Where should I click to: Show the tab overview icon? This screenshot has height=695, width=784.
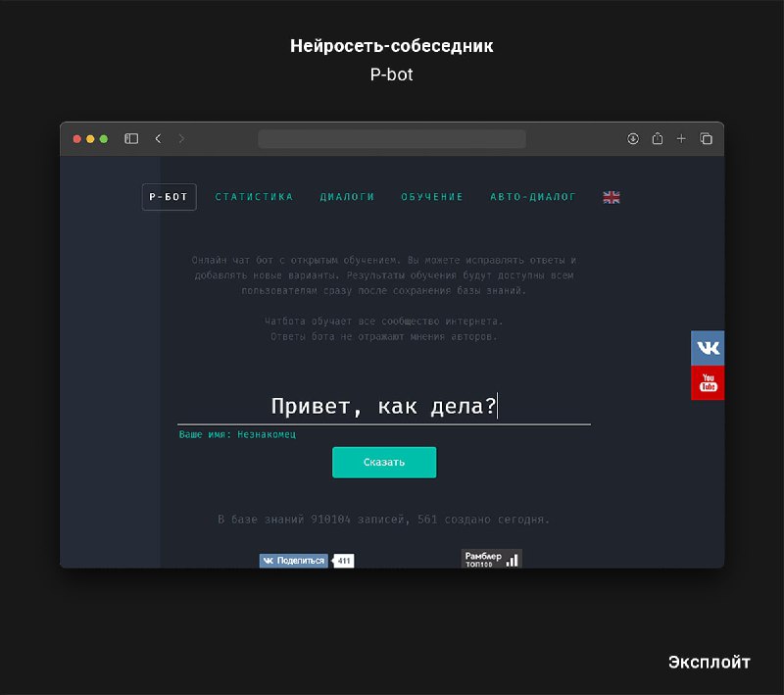tap(706, 139)
